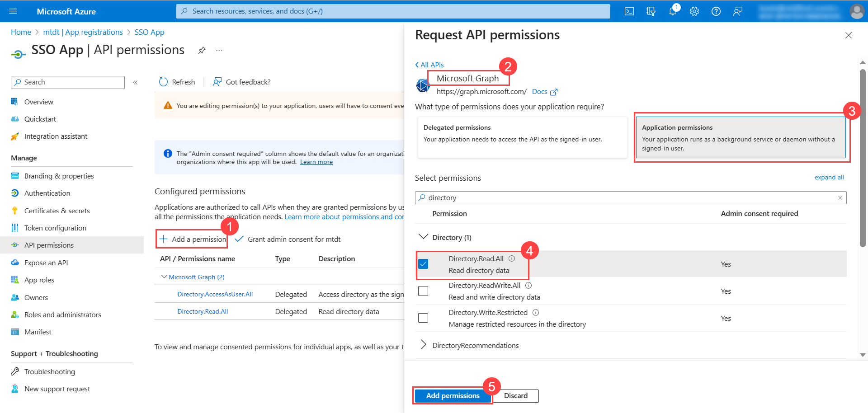The height and width of the screenshot is (413, 868).
Task: Open Token configuration in the sidebar
Action: pyautogui.click(x=55, y=228)
